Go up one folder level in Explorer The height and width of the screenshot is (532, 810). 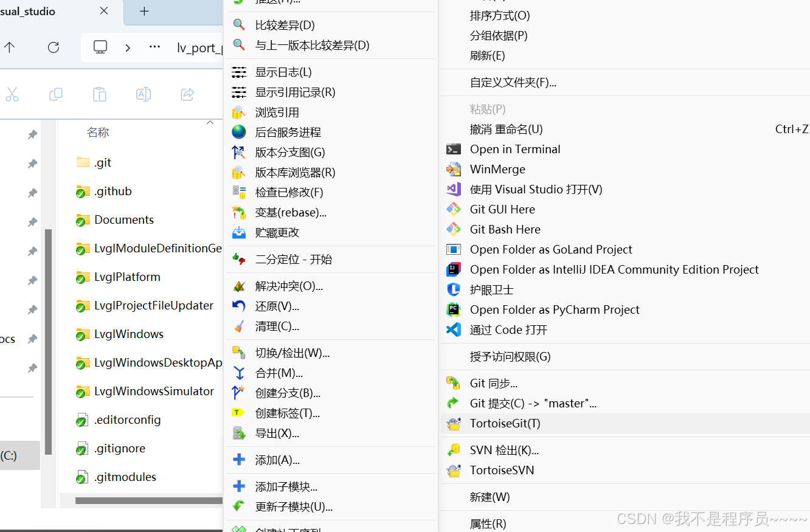point(10,47)
